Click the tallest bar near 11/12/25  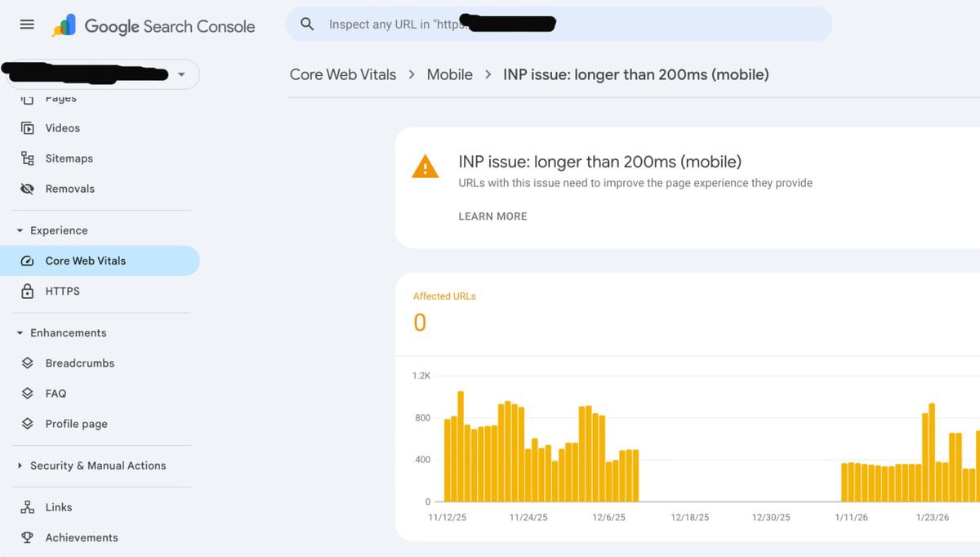pos(461,446)
